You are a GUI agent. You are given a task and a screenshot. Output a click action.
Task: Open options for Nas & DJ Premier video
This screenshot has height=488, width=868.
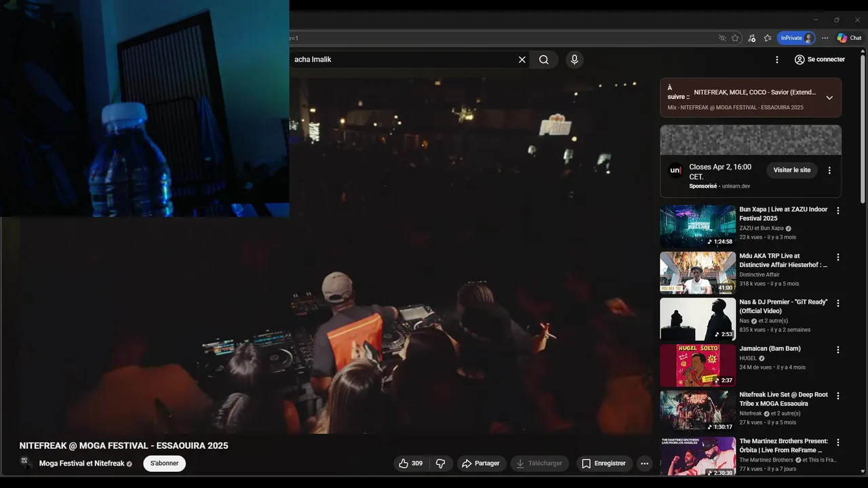pos(838,304)
